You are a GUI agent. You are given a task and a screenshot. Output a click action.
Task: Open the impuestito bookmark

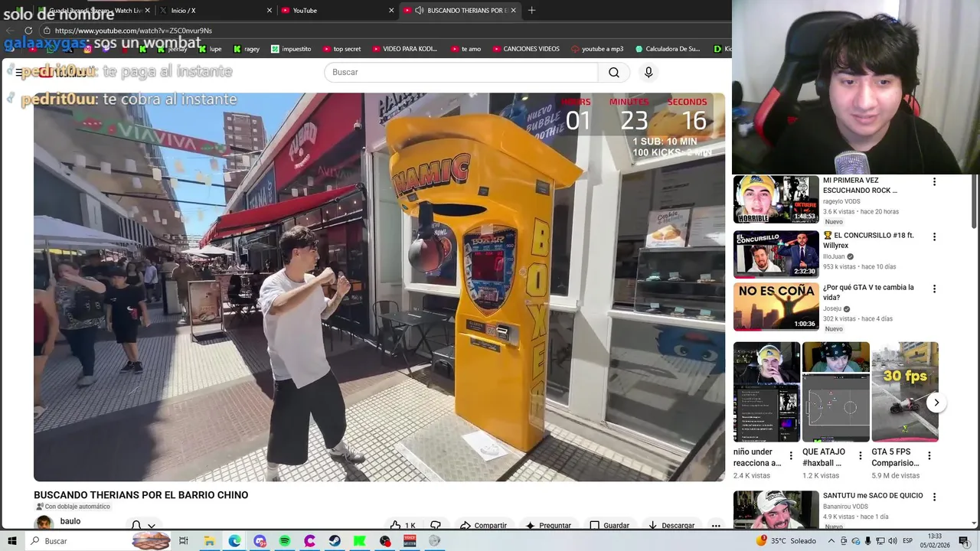(x=291, y=49)
